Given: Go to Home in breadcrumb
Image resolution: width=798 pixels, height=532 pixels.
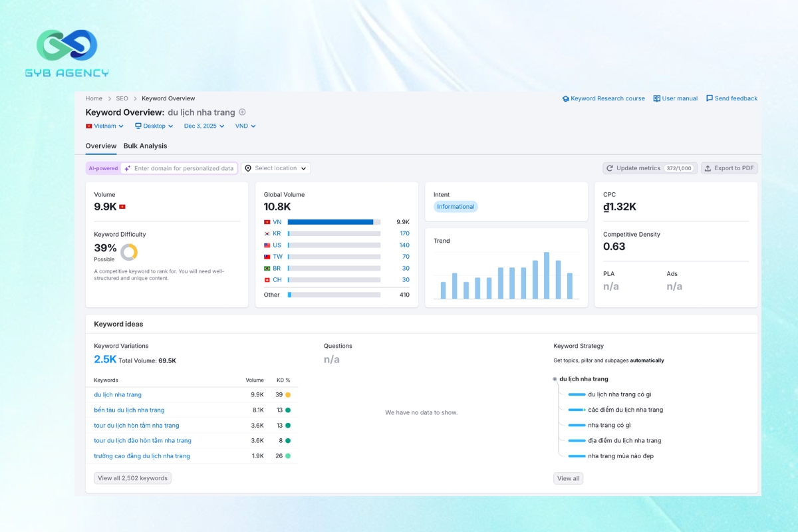Looking at the screenshot, I should (94, 98).
